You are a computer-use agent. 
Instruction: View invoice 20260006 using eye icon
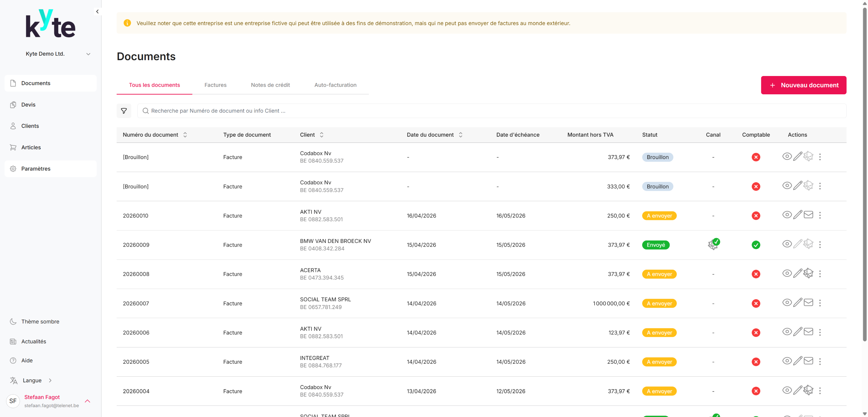click(x=787, y=332)
